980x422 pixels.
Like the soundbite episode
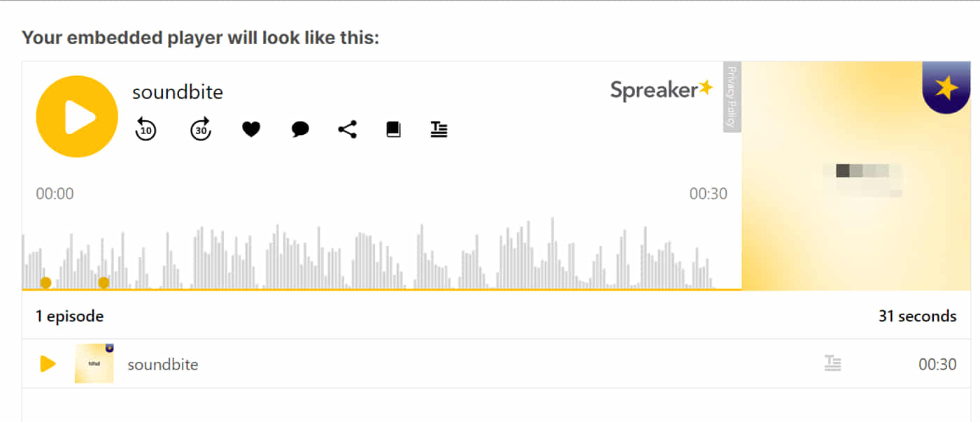point(251,129)
